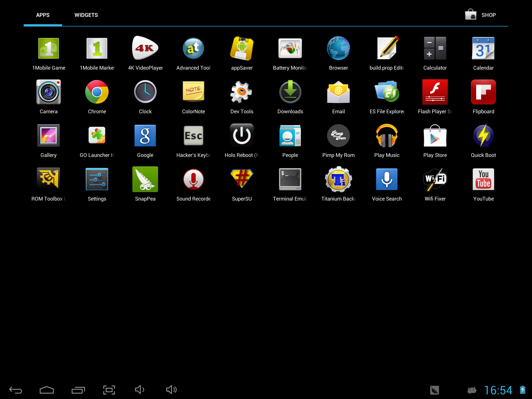Launch Terminal Emulator
Screen dimensions: 532x399
pyautogui.click(x=289, y=183)
